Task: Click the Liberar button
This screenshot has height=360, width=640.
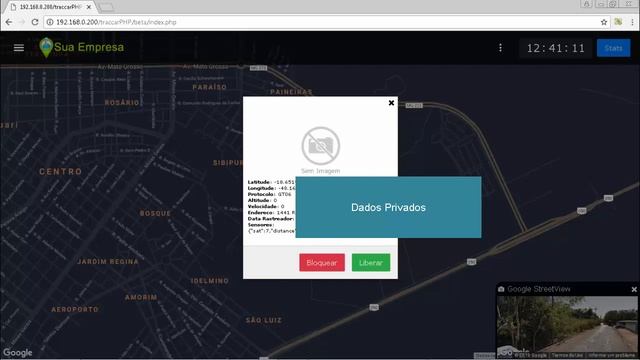Action: point(371,262)
